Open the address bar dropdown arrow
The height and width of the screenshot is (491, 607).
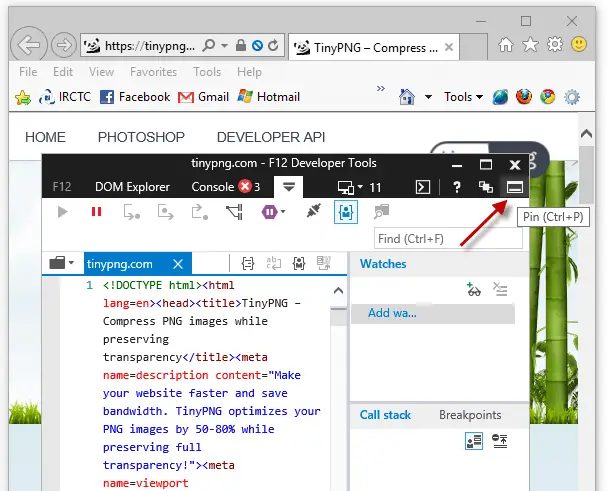[x=224, y=46]
